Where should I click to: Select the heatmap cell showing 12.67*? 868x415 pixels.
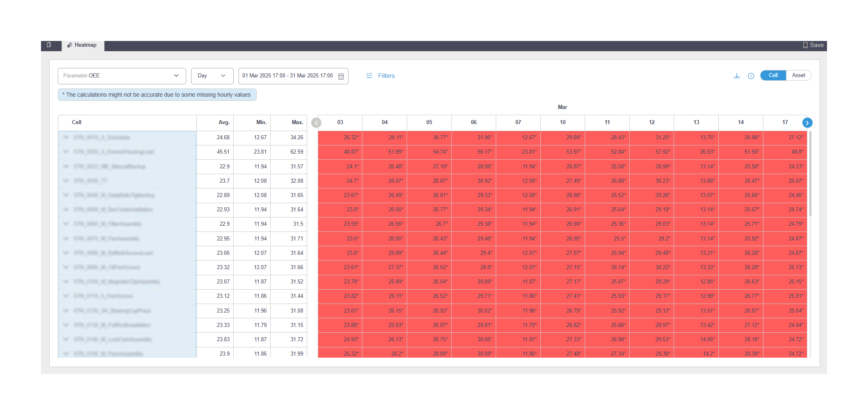click(518, 138)
